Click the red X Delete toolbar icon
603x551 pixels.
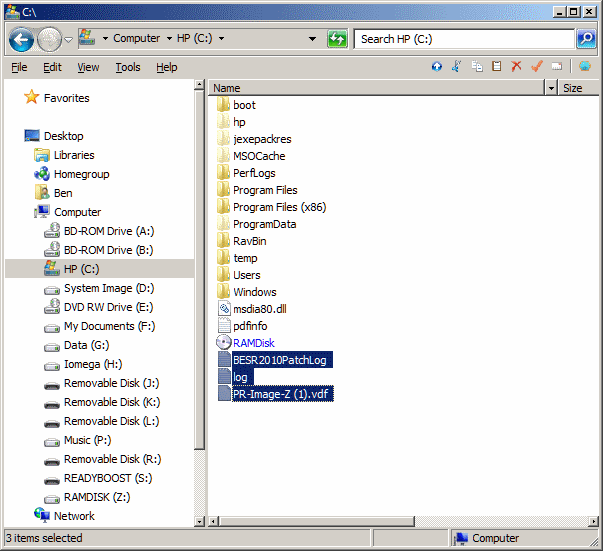pos(516,67)
